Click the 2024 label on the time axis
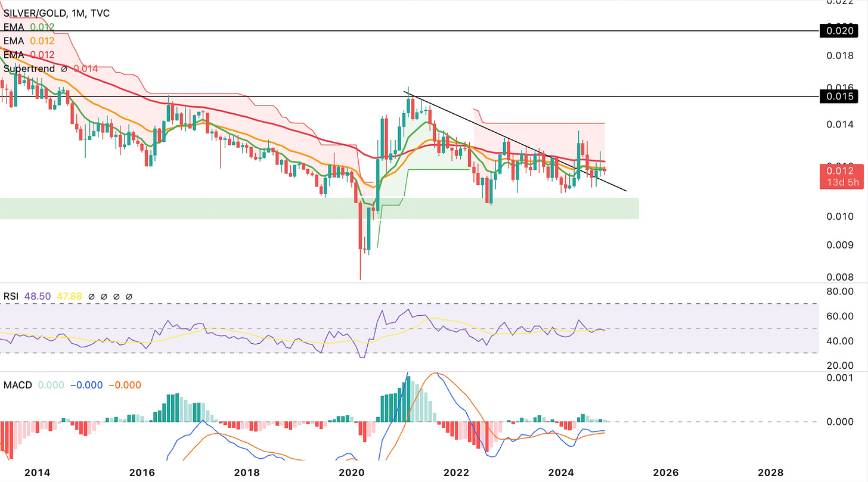Viewport: 868px width, 482px height. click(562, 472)
